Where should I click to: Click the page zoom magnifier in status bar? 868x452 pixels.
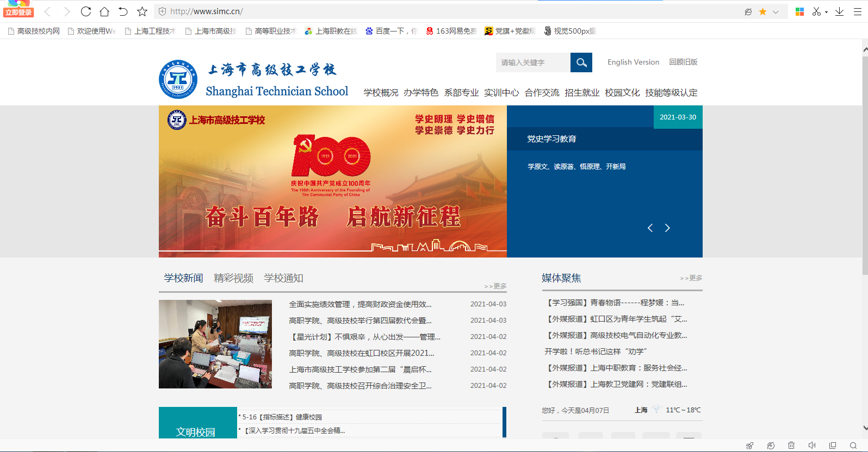(x=853, y=445)
